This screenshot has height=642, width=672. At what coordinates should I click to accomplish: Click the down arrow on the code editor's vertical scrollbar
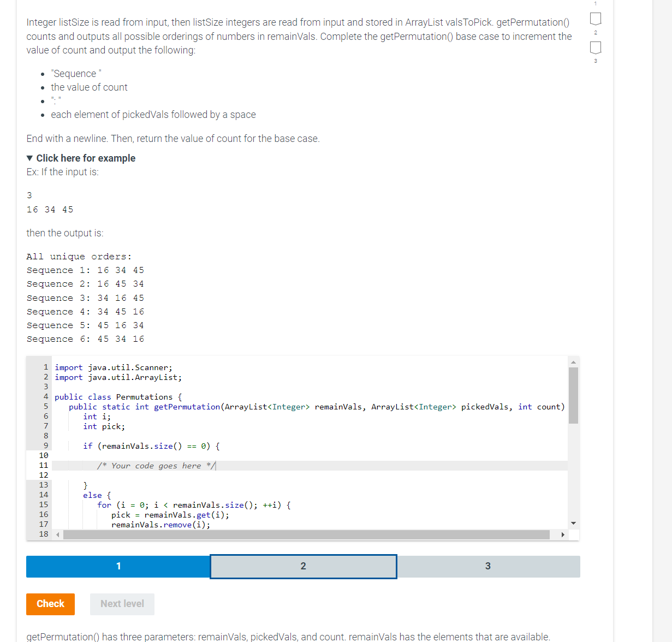[573, 522]
